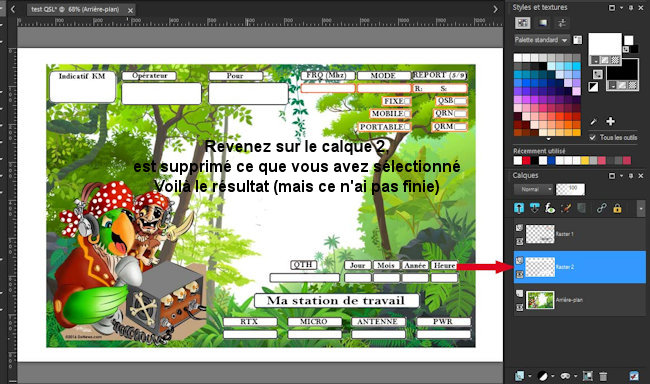Click the checkmark icon at far bottom-right of Calques
This screenshot has width=650, height=384.
pyautogui.click(x=634, y=376)
